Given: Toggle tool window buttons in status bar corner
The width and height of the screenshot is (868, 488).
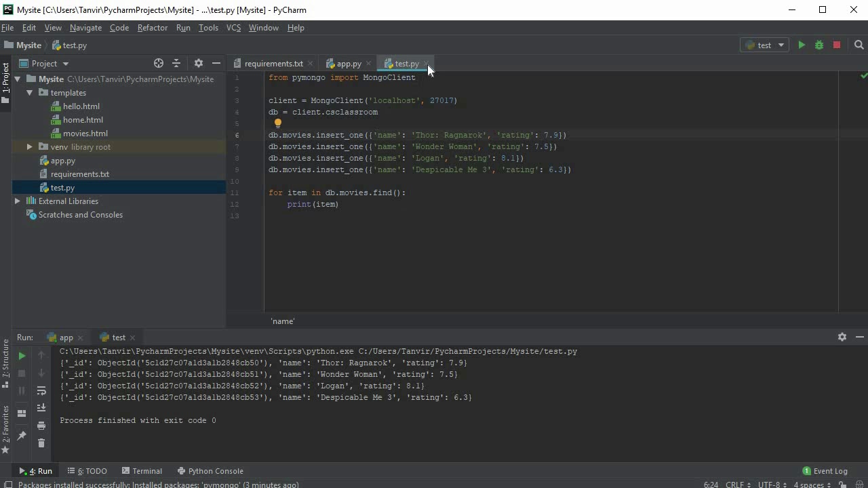Looking at the screenshot, I should pos(8,485).
